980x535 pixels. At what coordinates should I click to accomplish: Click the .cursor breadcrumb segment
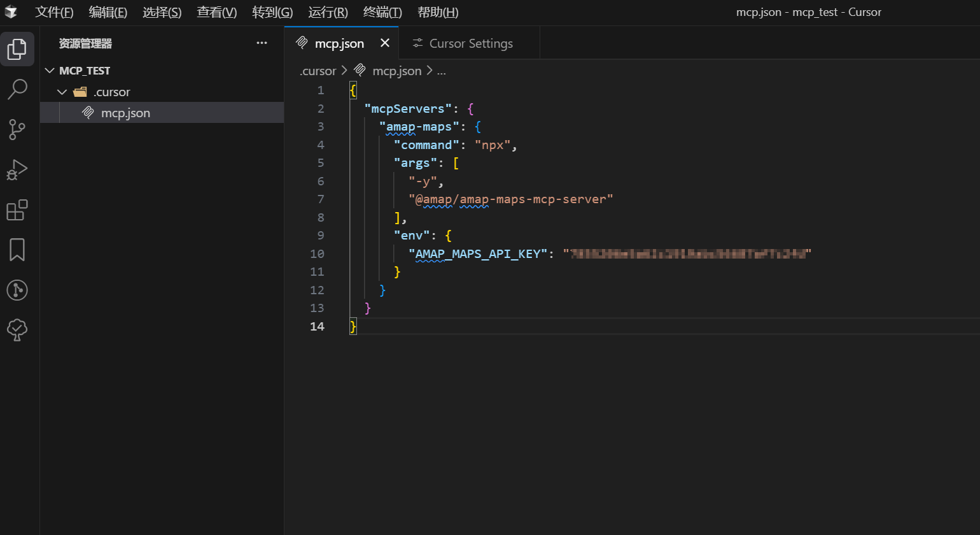pos(318,71)
